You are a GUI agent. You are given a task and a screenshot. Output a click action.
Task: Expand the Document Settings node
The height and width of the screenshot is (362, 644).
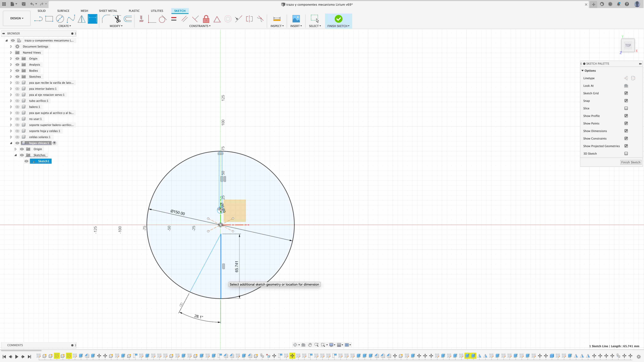point(11,47)
